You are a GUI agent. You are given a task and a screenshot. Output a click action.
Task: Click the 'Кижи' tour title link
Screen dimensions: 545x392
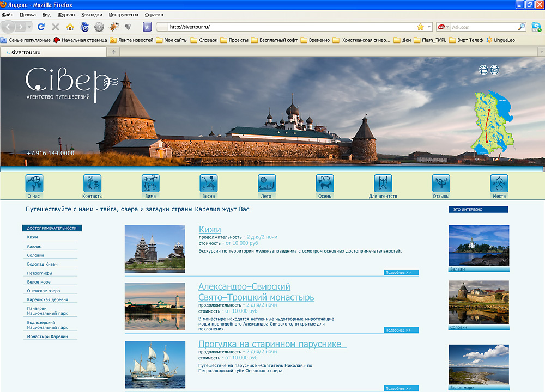[210, 230]
